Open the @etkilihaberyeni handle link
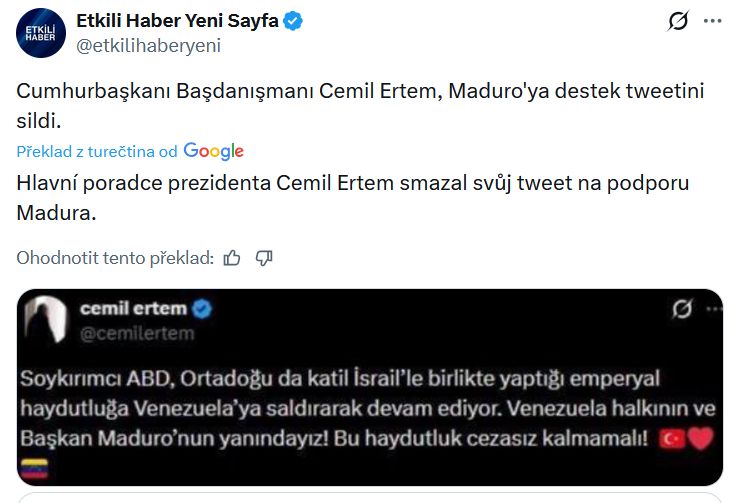 pos(148,45)
